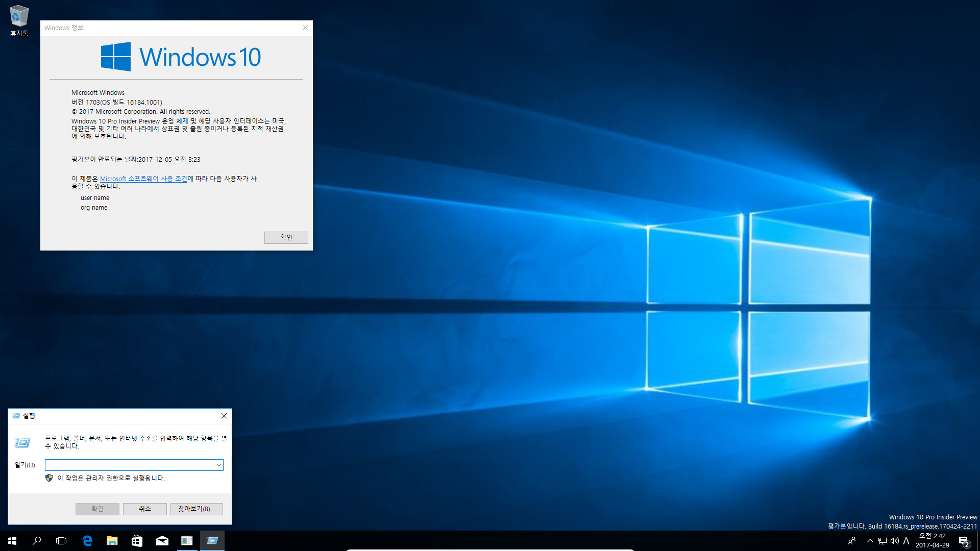Open the Action Center notifications
Image resolution: width=980 pixels, height=551 pixels.
(964, 541)
